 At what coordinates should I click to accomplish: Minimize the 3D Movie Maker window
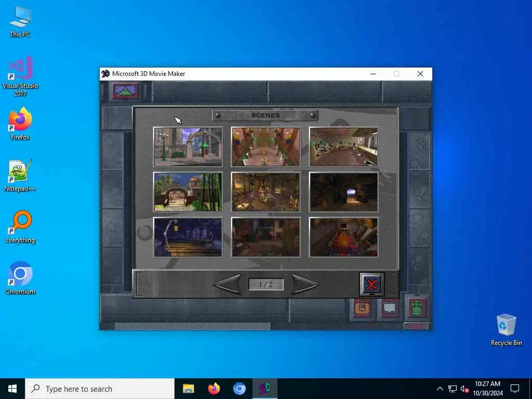pos(373,74)
